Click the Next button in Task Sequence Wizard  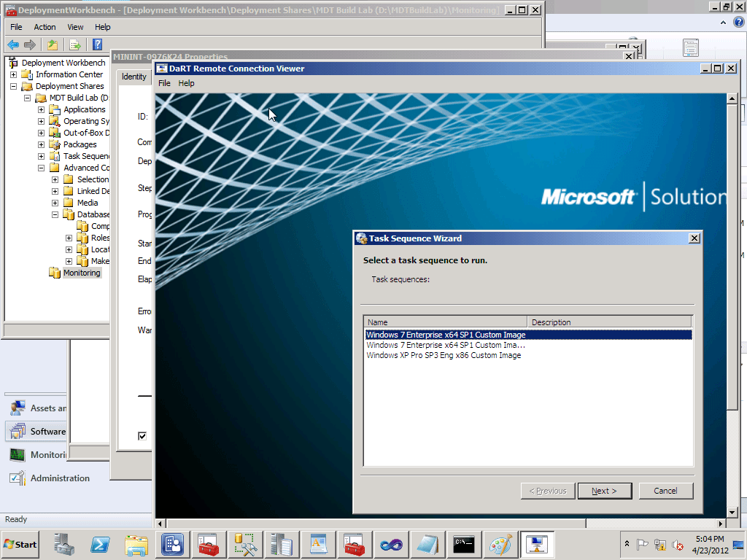pos(605,490)
